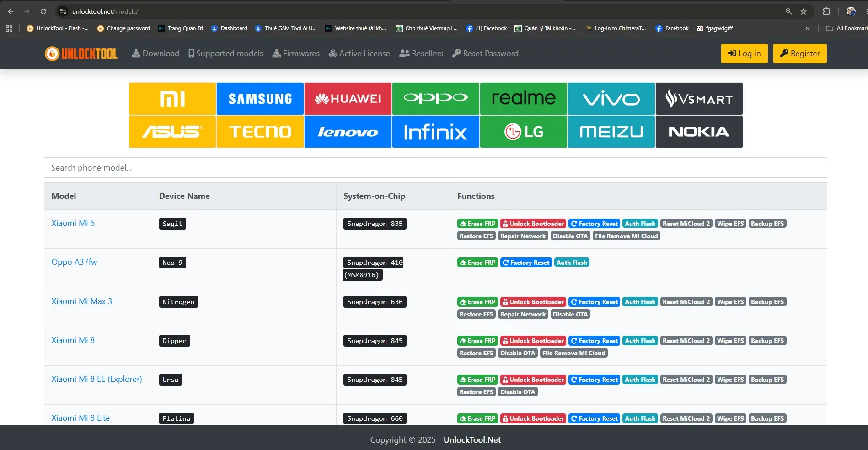Select the Oppo brand tile
Viewport: 868px width, 450px height.
tap(436, 99)
